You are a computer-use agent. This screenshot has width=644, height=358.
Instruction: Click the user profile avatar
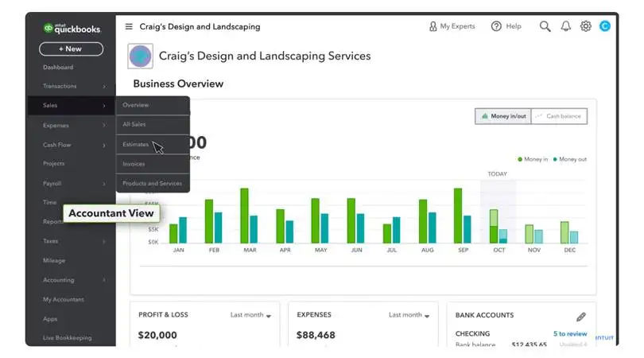click(605, 26)
